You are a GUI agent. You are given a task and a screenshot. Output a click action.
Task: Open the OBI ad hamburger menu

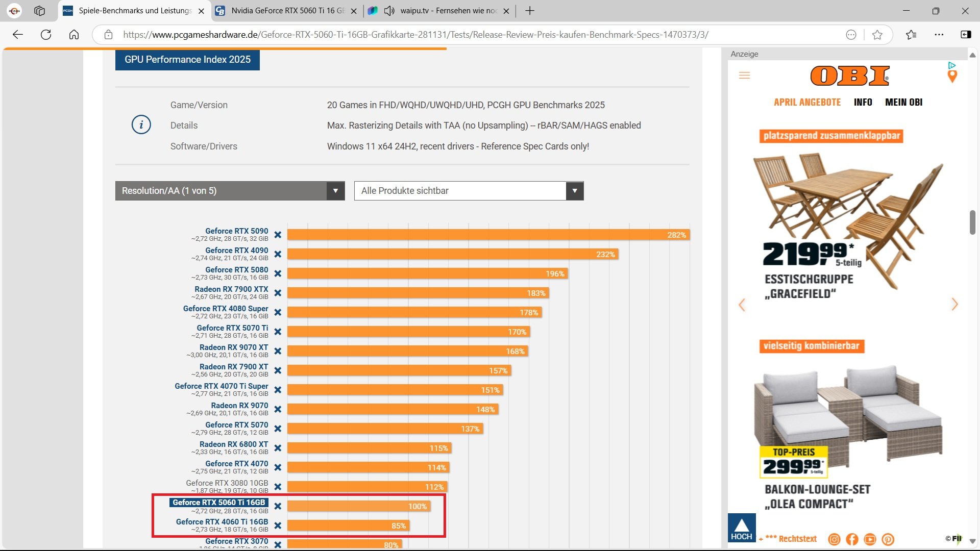tap(744, 76)
